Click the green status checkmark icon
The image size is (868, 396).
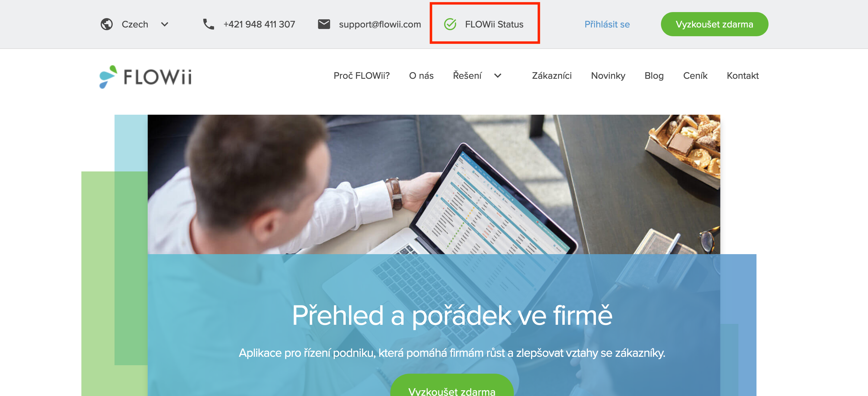coord(450,24)
